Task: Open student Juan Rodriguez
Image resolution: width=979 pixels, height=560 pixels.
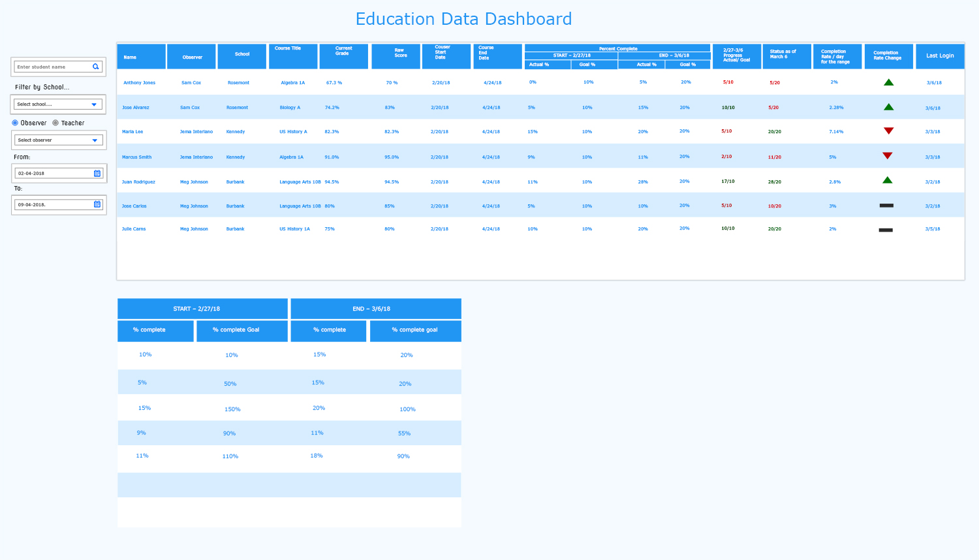Action: coord(138,182)
